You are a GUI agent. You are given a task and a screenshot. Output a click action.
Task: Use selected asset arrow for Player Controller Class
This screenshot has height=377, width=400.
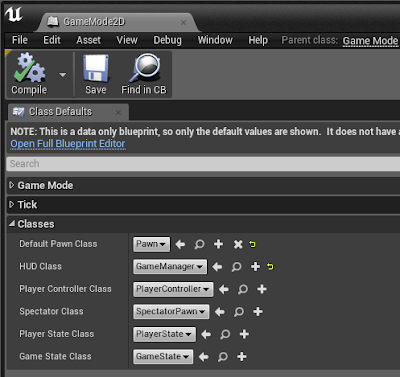[x=224, y=289]
